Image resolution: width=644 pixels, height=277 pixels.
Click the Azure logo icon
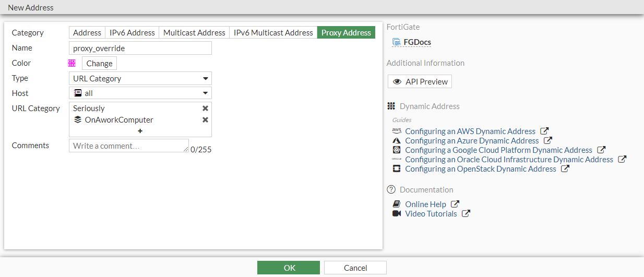397,141
